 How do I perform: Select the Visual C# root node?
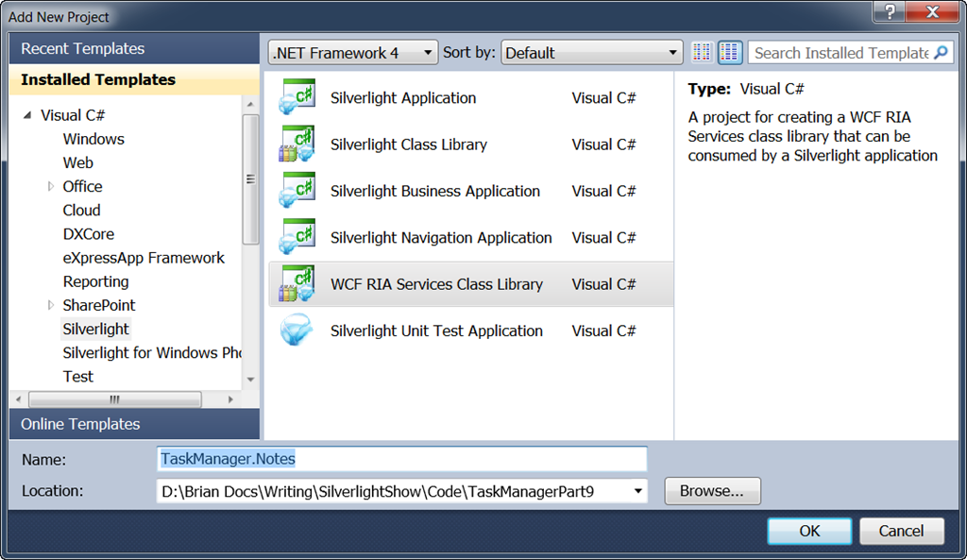(x=73, y=115)
